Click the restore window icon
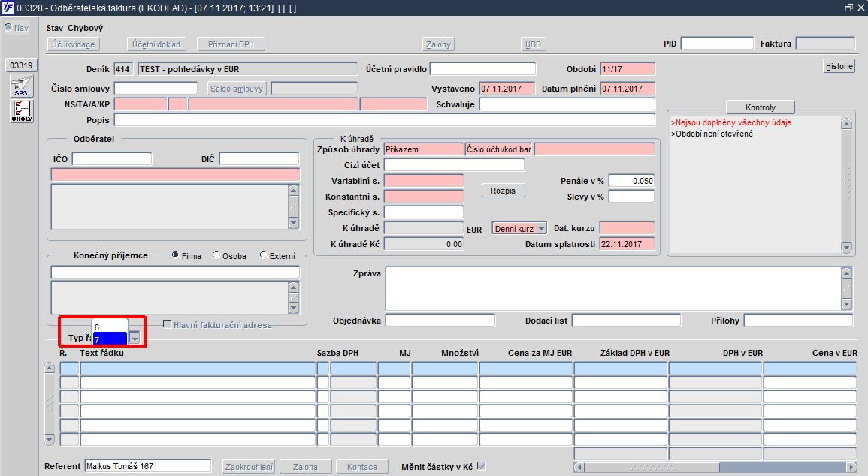The image size is (868, 476). 849,8
